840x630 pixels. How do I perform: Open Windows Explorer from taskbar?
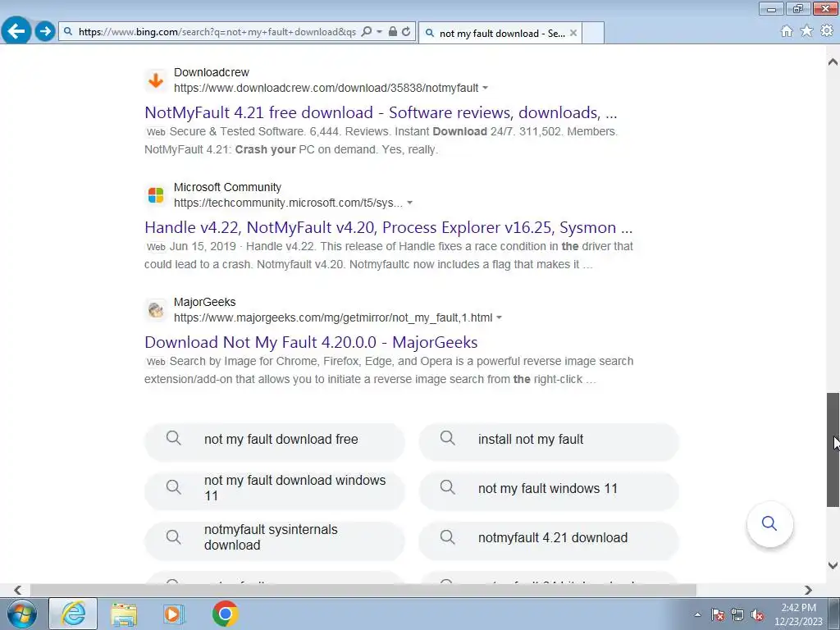(124, 614)
